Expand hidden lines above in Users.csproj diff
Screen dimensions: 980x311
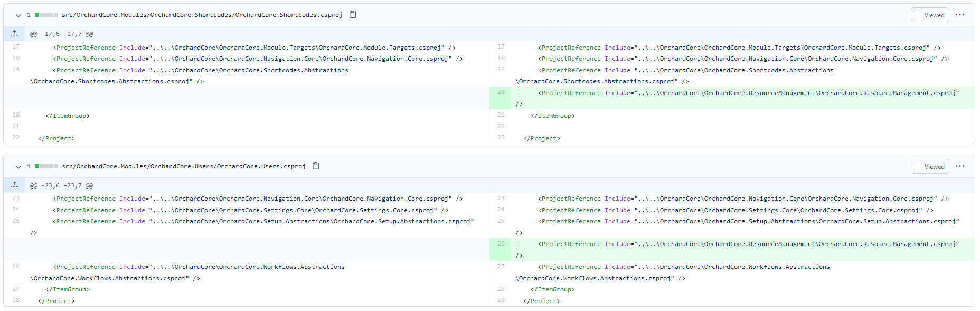(x=15, y=185)
